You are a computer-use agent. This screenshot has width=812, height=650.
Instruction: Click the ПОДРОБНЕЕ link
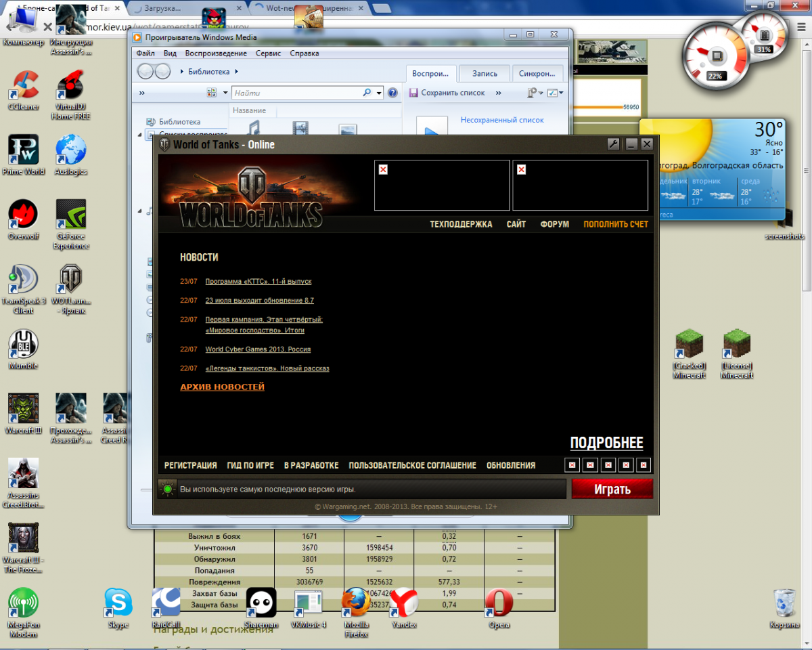click(607, 443)
